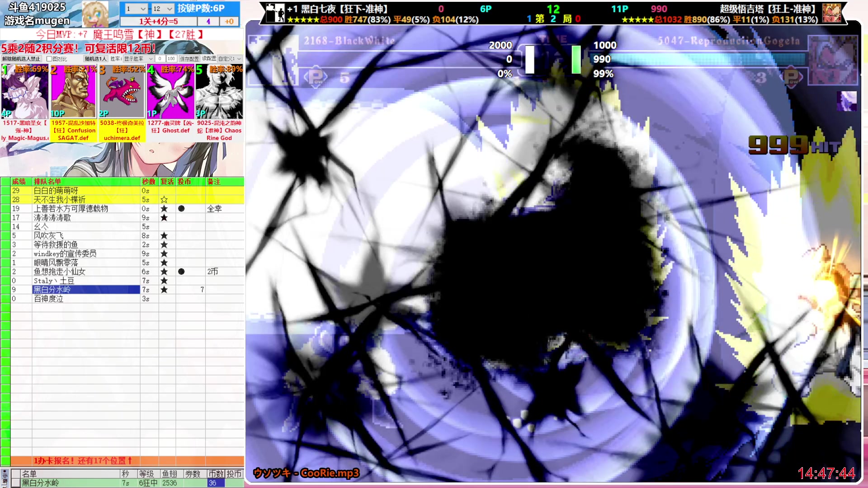Click the revive star in 等待救援的鱼 row
868x488 pixels.
164,245
